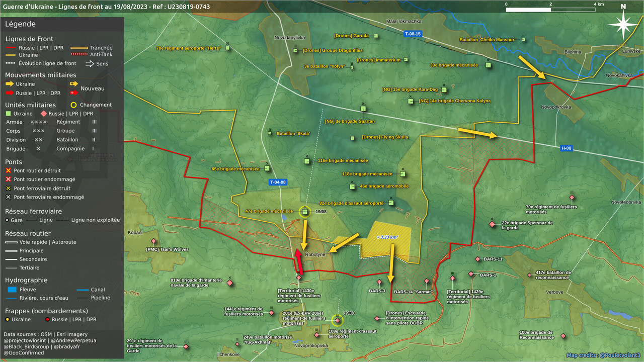Select the T-04-08 road shield

pyautogui.click(x=278, y=182)
